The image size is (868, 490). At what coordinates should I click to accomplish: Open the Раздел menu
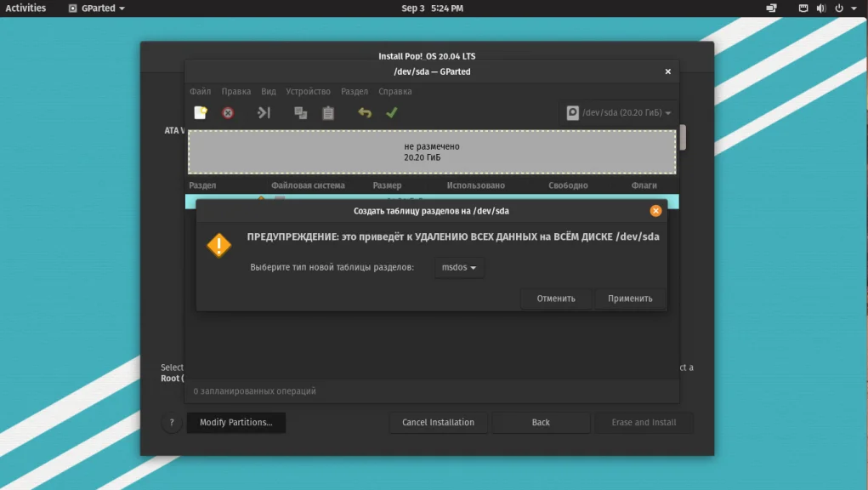click(355, 91)
